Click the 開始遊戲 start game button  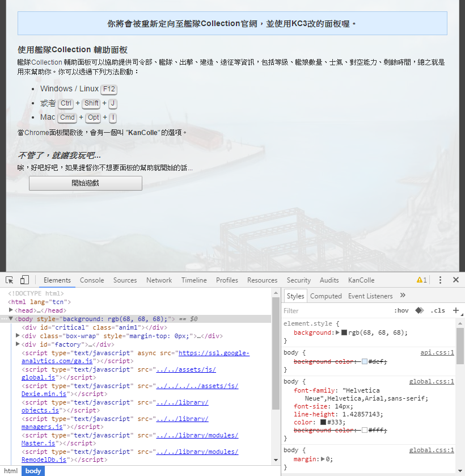(x=85, y=183)
